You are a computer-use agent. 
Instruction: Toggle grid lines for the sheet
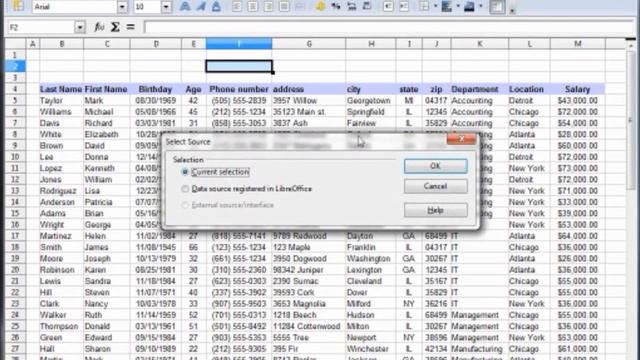click(497, 7)
